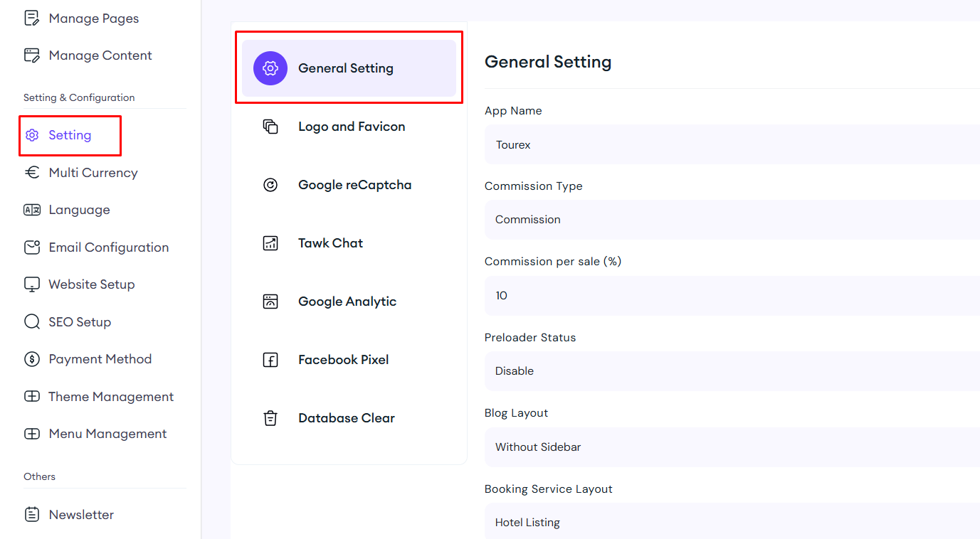Click the Facebook Pixel icon
Viewport: 980px width, 539px height.
point(270,360)
